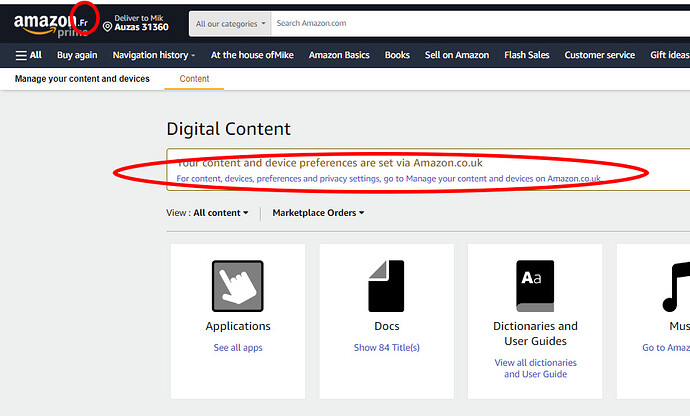Open the Marketplace Orders dropdown

tap(318, 213)
